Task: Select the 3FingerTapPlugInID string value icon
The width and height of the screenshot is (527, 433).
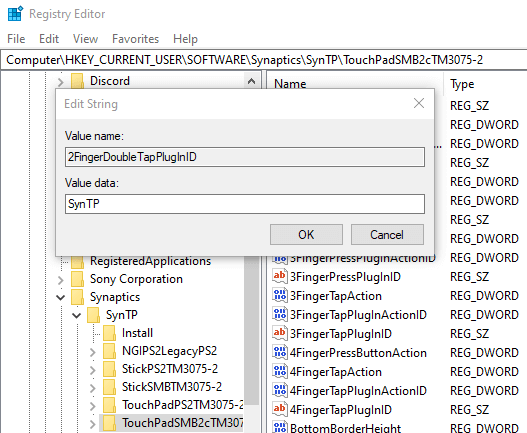Action: [280, 333]
